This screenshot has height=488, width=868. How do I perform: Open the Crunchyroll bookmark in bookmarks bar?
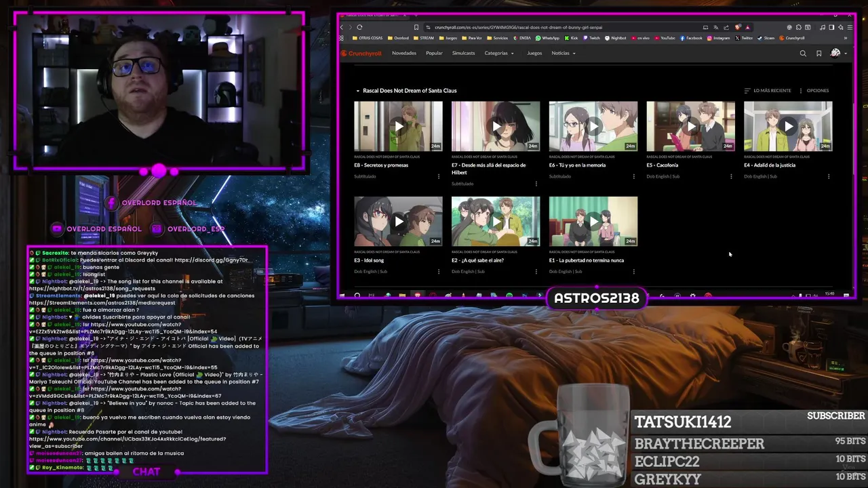tap(791, 38)
